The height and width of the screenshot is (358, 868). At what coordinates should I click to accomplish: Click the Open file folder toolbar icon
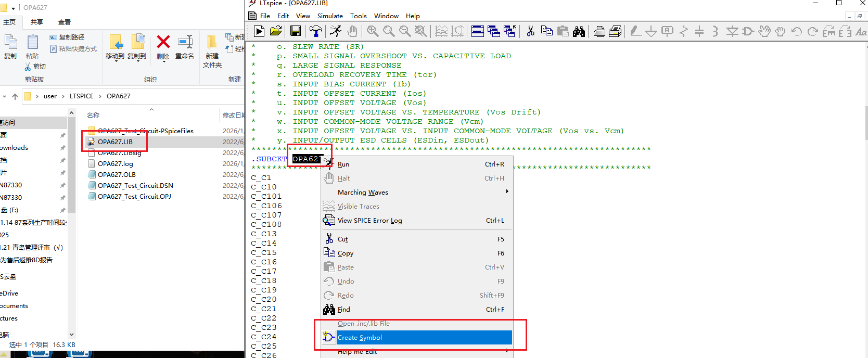(276, 31)
